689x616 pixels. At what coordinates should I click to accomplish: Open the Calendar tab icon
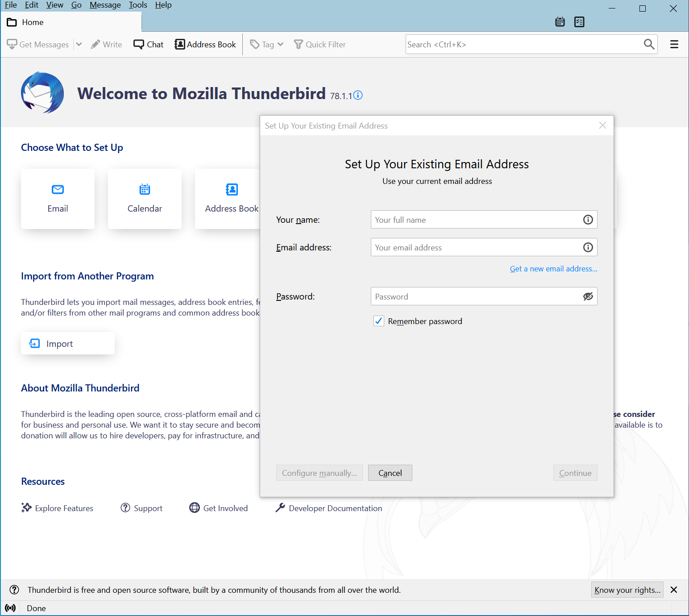coord(560,22)
